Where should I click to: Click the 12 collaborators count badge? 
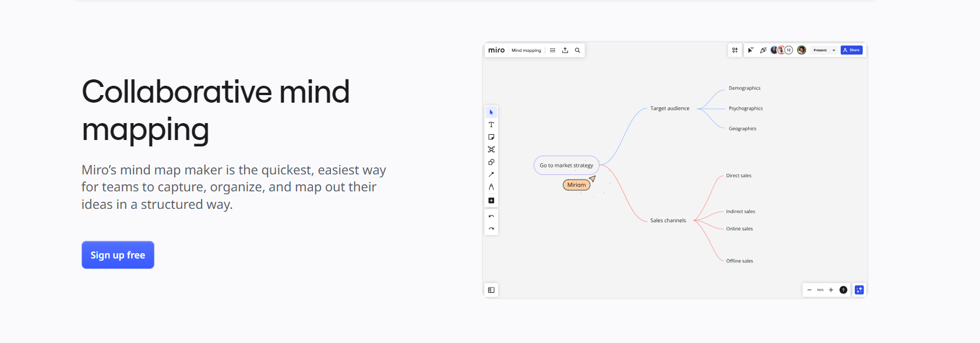click(x=789, y=50)
